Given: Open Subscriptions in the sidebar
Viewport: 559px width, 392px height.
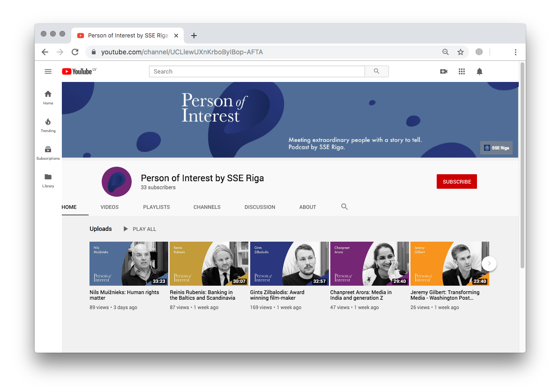Looking at the screenshot, I should pos(48,153).
